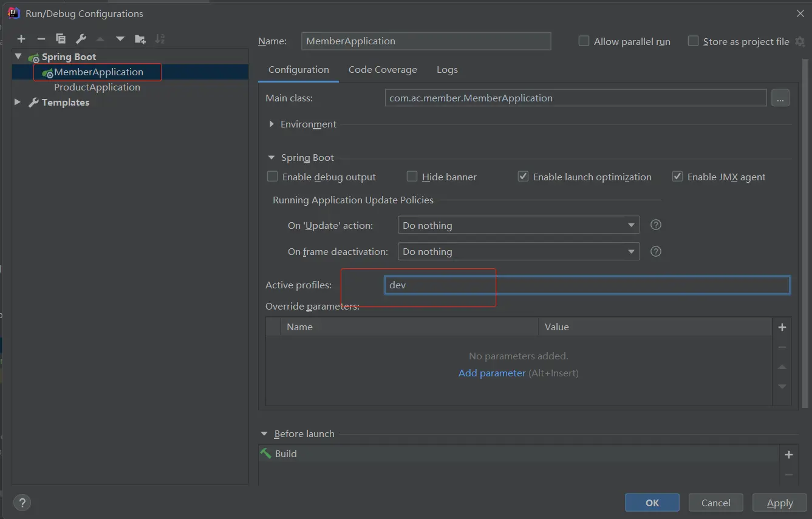Open the Store as project file gear settings
Image resolution: width=812 pixels, height=519 pixels.
click(x=800, y=41)
